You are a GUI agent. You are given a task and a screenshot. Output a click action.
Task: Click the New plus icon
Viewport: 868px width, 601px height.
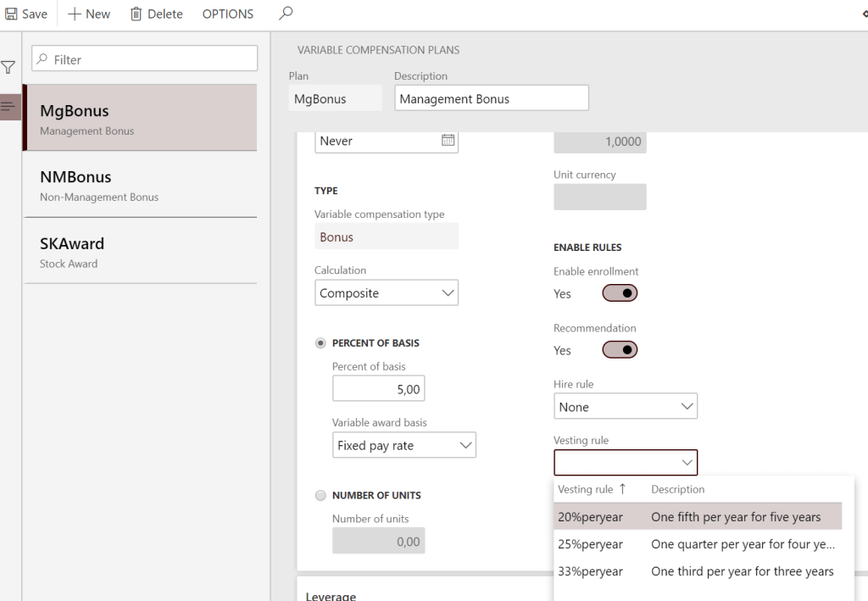(x=75, y=14)
